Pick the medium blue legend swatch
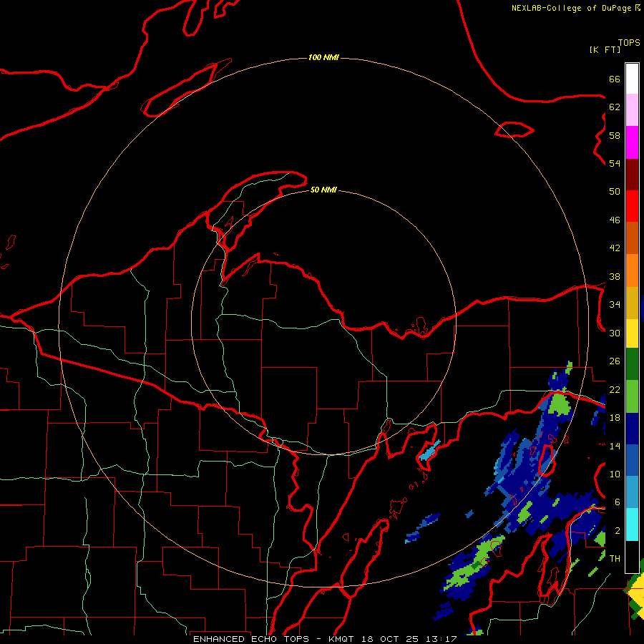This screenshot has width=644, height=644. point(632,460)
